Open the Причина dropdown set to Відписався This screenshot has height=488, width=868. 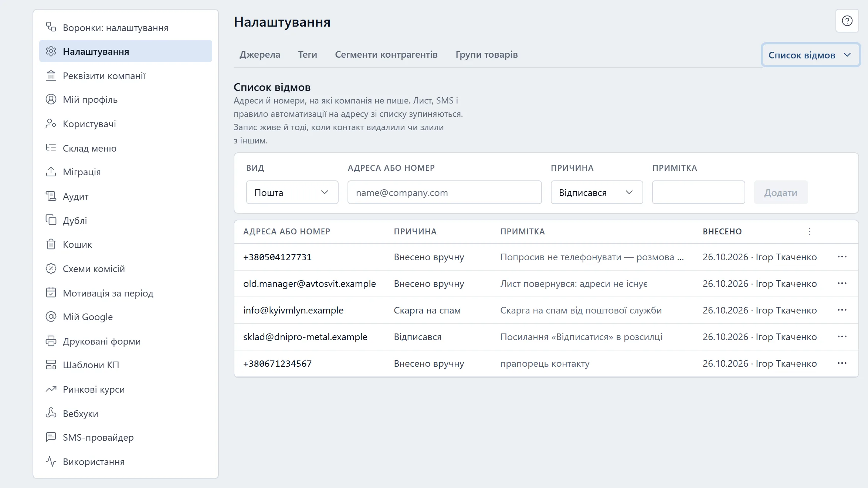click(x=597, y=192)
